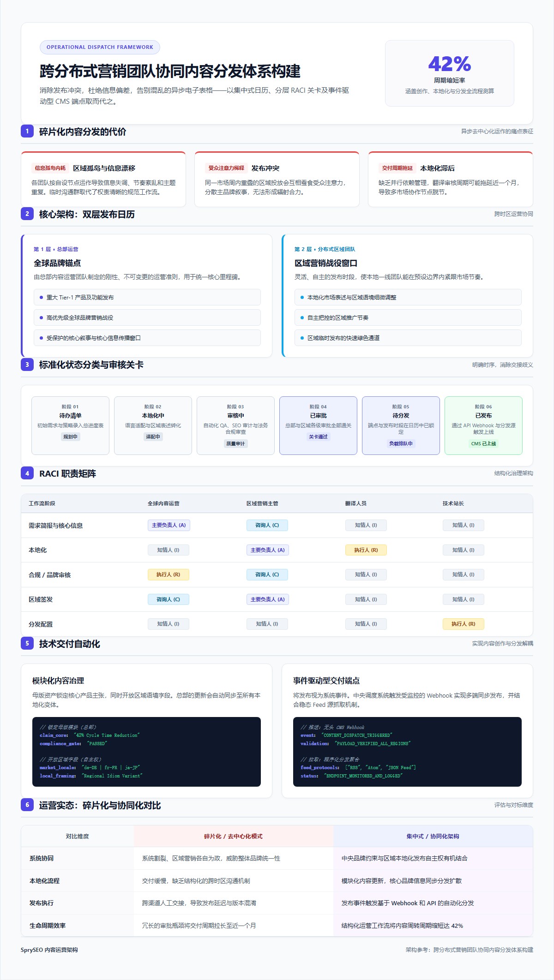This screenshot has height=980, width=554.
Task: Select the 本地化滞后 card title
Action: click(437, 168)
